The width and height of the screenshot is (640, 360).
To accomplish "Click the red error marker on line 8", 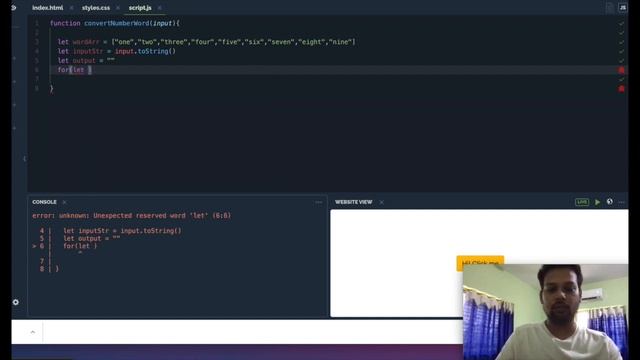I will (x=621, y=89).
